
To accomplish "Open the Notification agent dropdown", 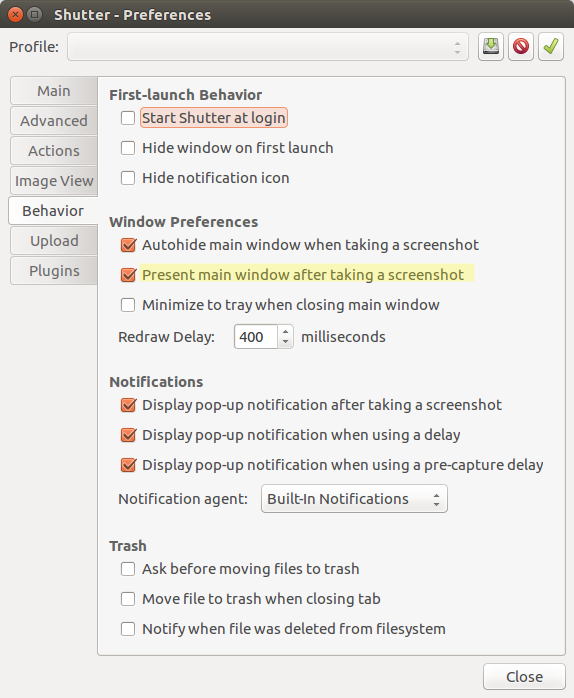I will pyautogui.click(x=354, y=499).
